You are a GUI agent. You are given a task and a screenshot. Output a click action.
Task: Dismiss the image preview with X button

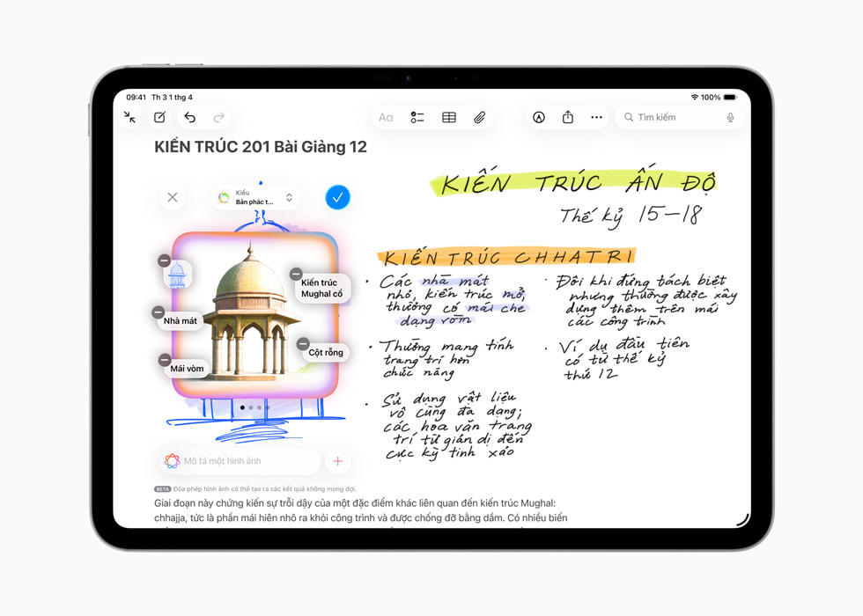click(x=172, y=197)
